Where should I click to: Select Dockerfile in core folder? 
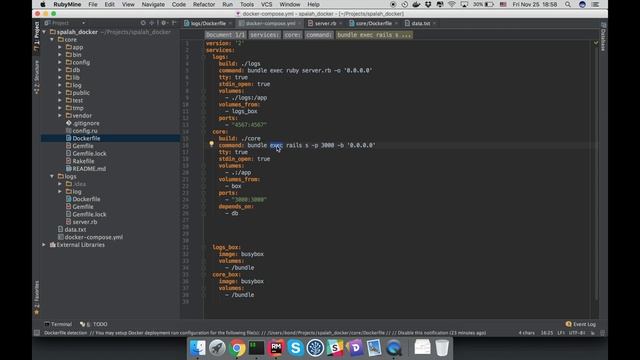(x=86, y=138)
